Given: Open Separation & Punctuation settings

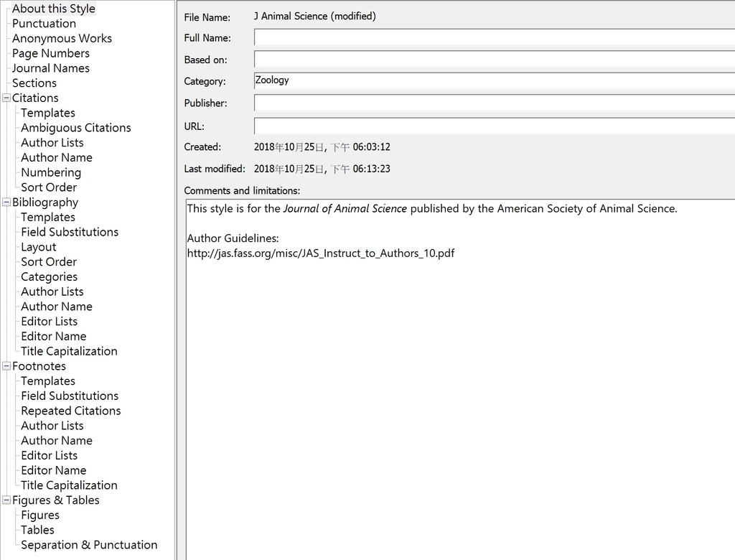Looking at the screenshot, I should [89, 545].
